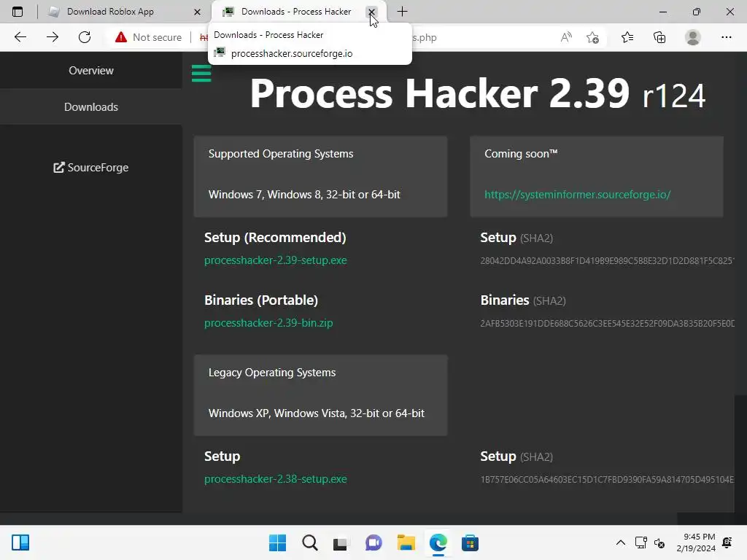Open the Chat taskbar icon

coord(373,542)
